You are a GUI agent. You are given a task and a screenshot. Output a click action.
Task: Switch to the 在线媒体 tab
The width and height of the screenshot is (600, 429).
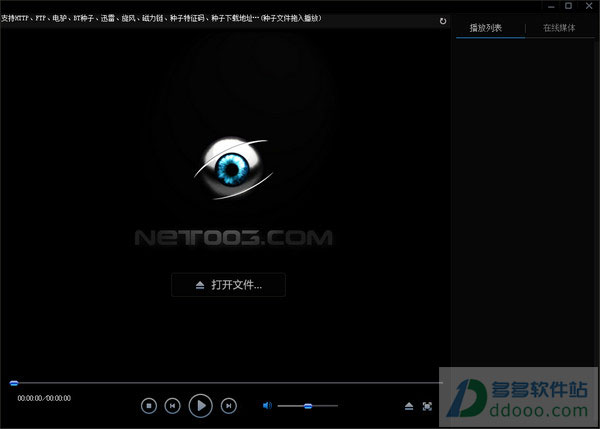559,28
